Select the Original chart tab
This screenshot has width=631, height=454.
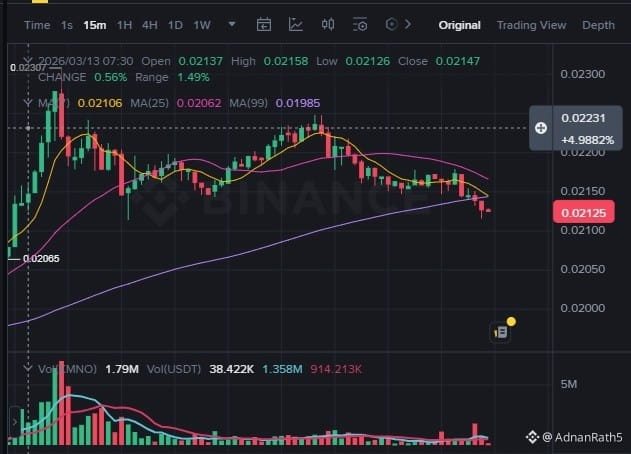click(460, 25)
